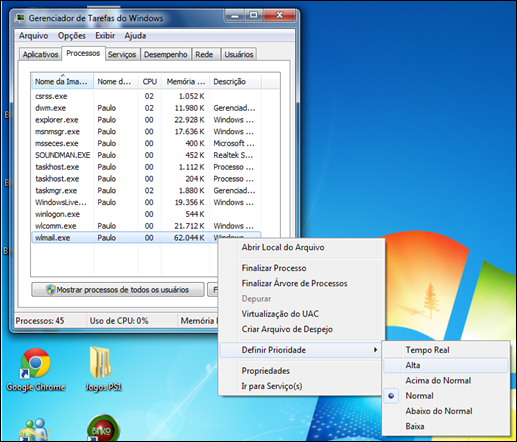Select the msseces.exe process row
Viewport: 517px width, 442px height.
click(146, 143)
